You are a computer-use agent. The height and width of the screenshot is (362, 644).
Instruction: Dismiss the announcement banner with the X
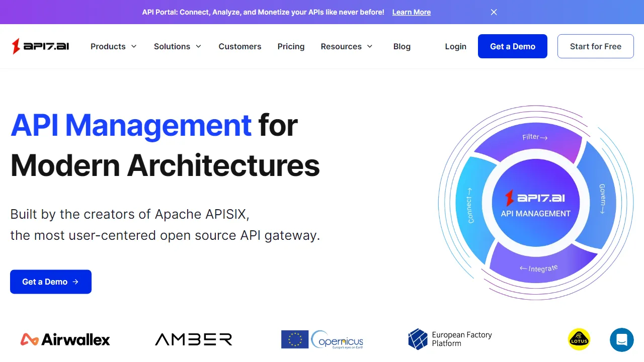[x=494, y=12]
